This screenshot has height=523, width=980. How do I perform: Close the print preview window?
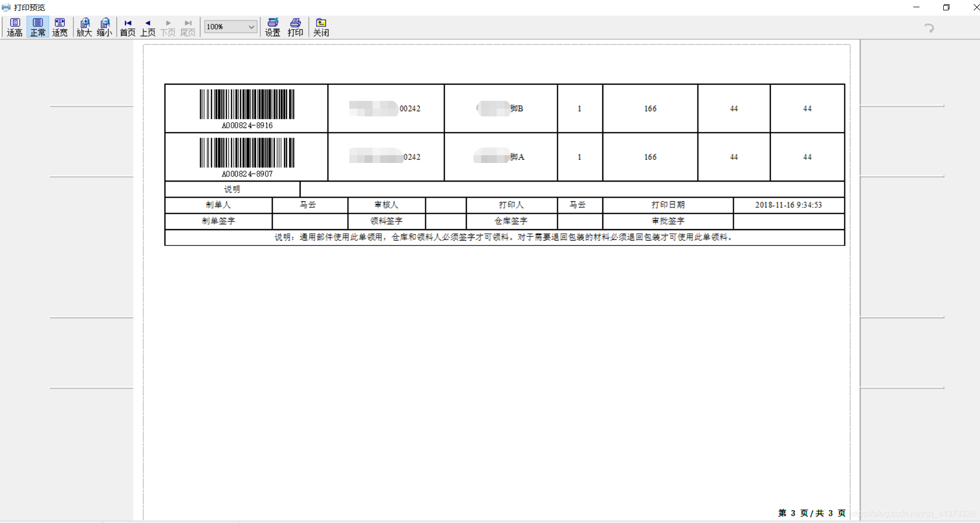975,7
